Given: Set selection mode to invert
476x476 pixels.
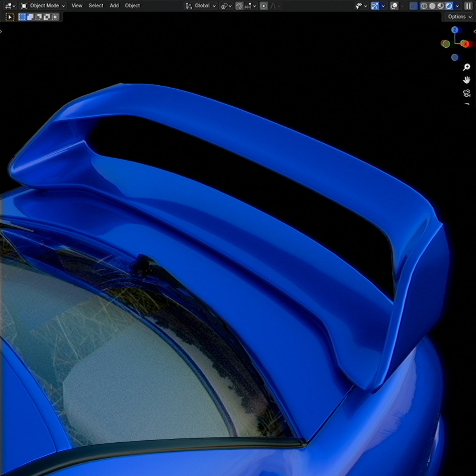Looking at the screenshot, I should 47,17.
